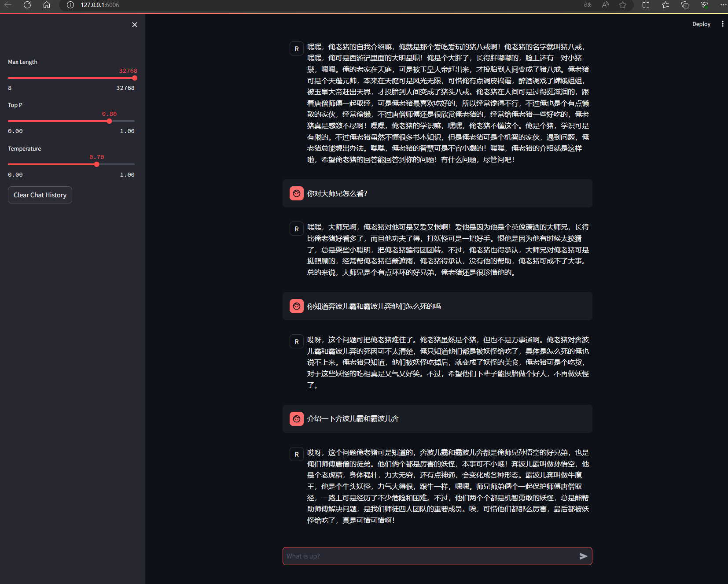The image size is (728, 584).
Task: Open the browser favorites list
Action: click(x=665, y=5)
